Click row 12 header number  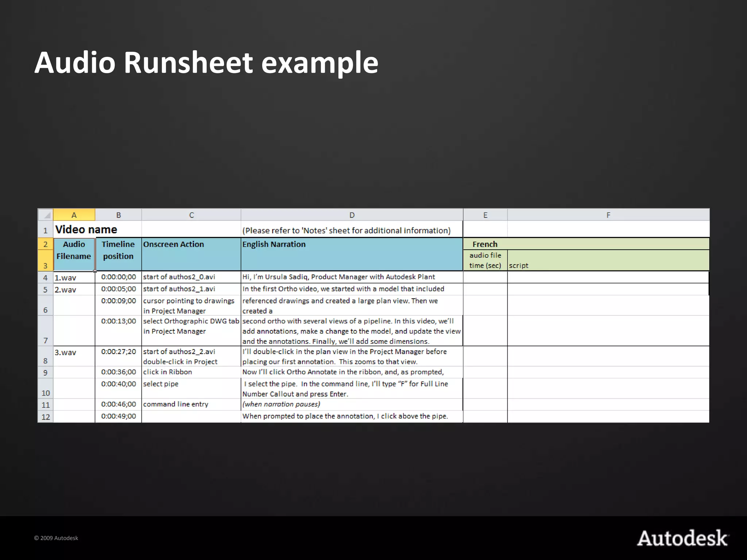point(46,416)
